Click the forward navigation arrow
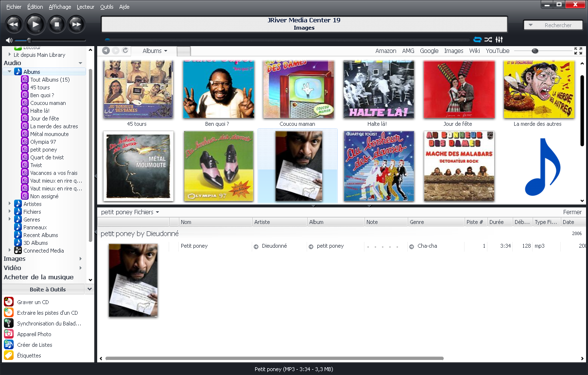This screenshot has height=375, width=588. [x=116, y=51]
